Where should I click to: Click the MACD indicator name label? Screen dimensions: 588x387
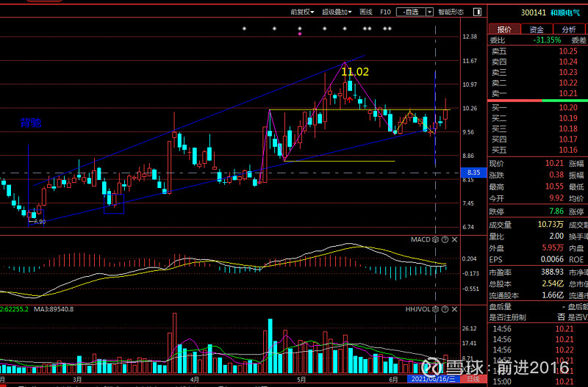(420, 240)
